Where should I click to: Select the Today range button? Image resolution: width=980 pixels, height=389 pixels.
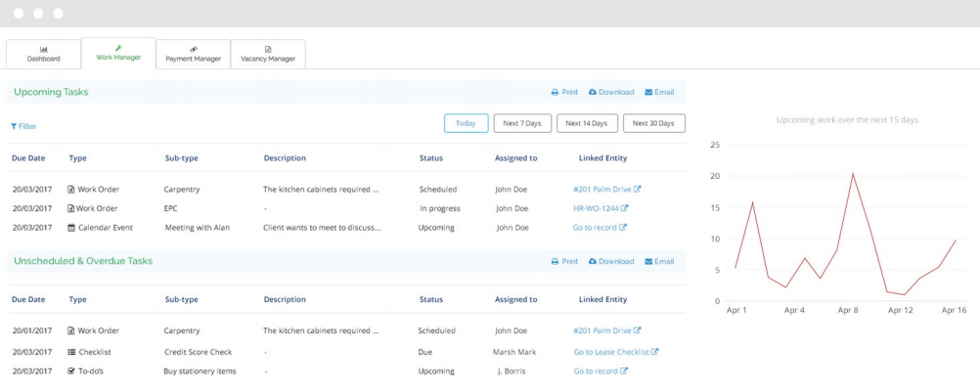[467, 123]
